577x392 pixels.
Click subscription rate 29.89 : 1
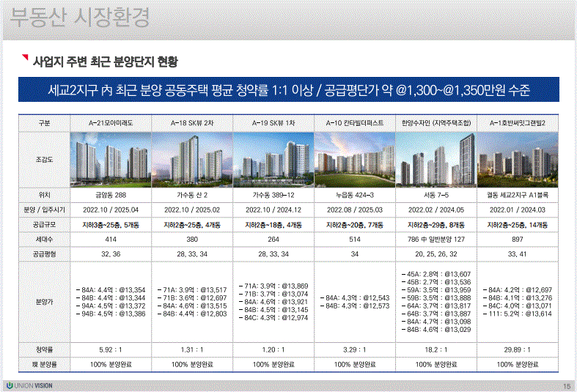coord(518,350)
